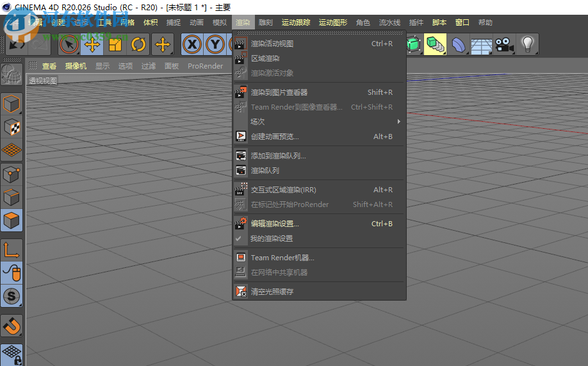Image resolution: width=588 pixels, height=366 pixels.
Task: Open viewport 显示 menu
Action: point(102,66)
